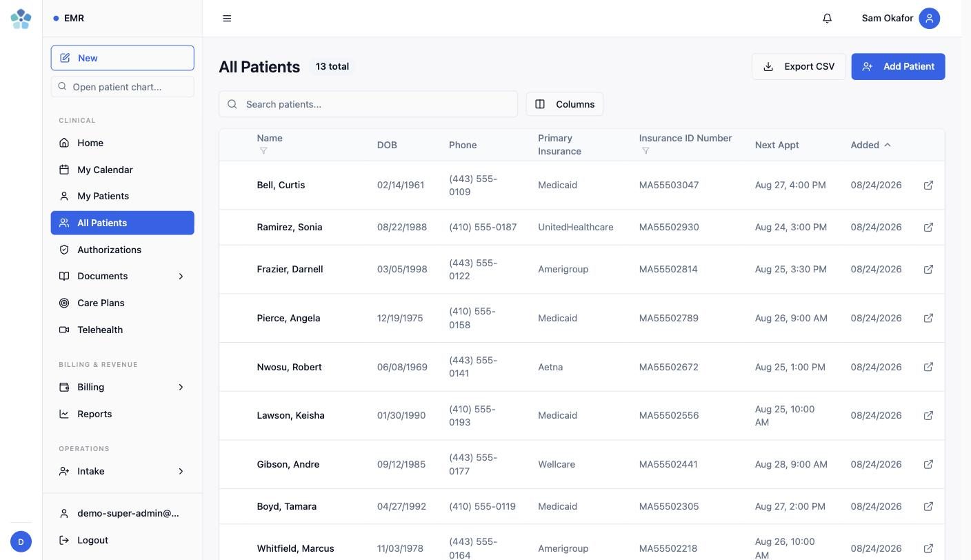971x560 pixels.
Task: Expand the Billing submenu chevron
Action: [x=181, y=387]
